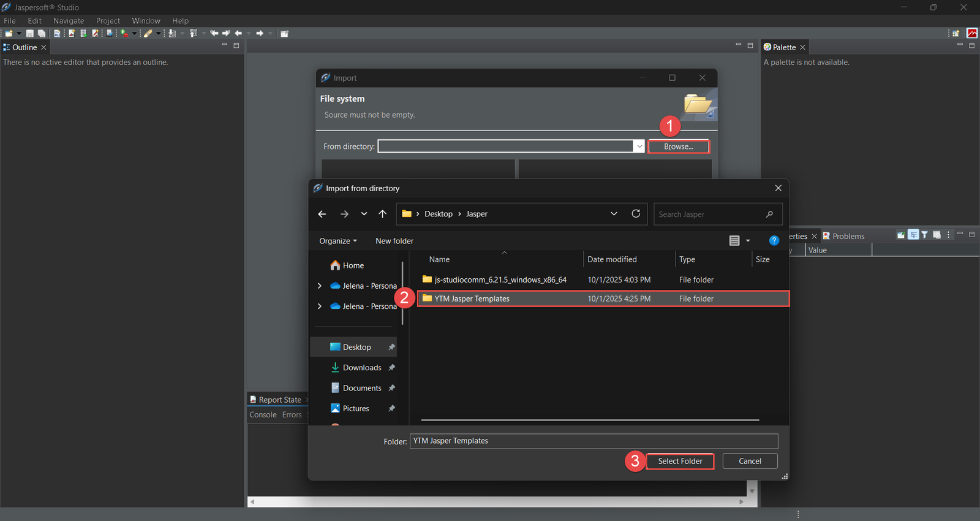Open the From directory combo dropdown arrow
980x521 pixels.
click(x=639, y=146)
